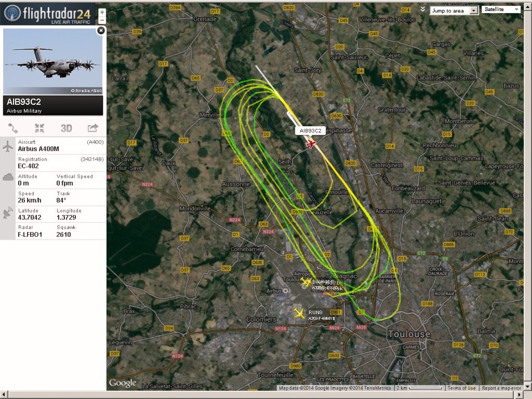
Task: Click the Colomiers label on the map
Action: (261, 320)
